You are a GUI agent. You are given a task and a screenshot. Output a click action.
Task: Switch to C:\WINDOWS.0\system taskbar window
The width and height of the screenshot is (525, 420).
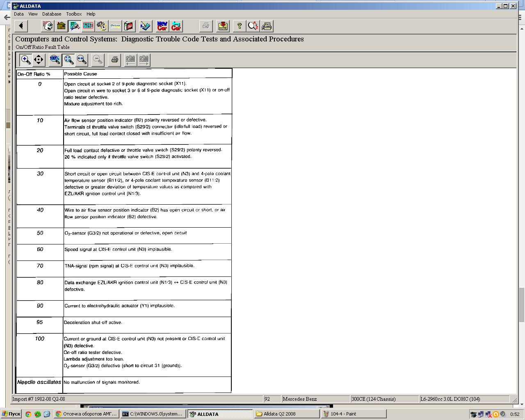click(153, 414)
